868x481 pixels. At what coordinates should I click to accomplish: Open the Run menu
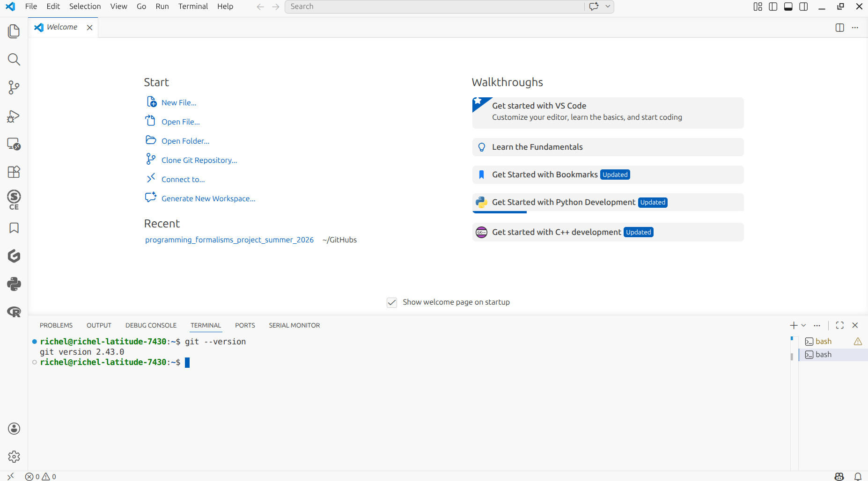click(162, 7)
